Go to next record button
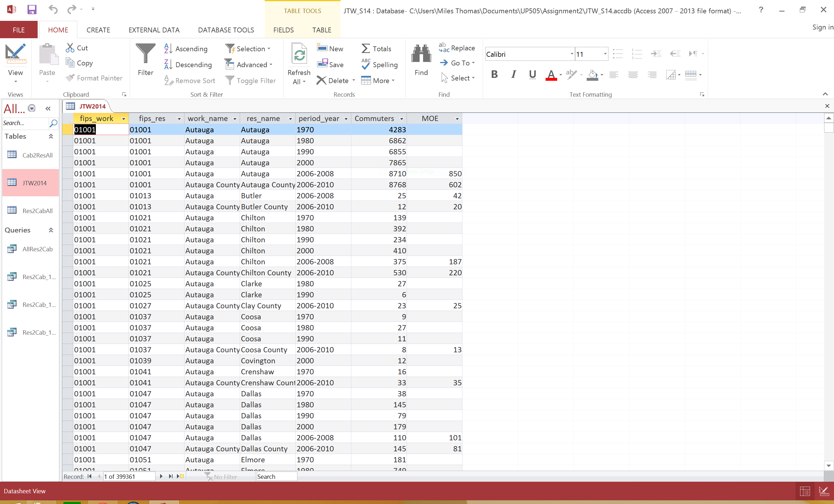Viewport: 834px width, 504px height. click(161, 476)
